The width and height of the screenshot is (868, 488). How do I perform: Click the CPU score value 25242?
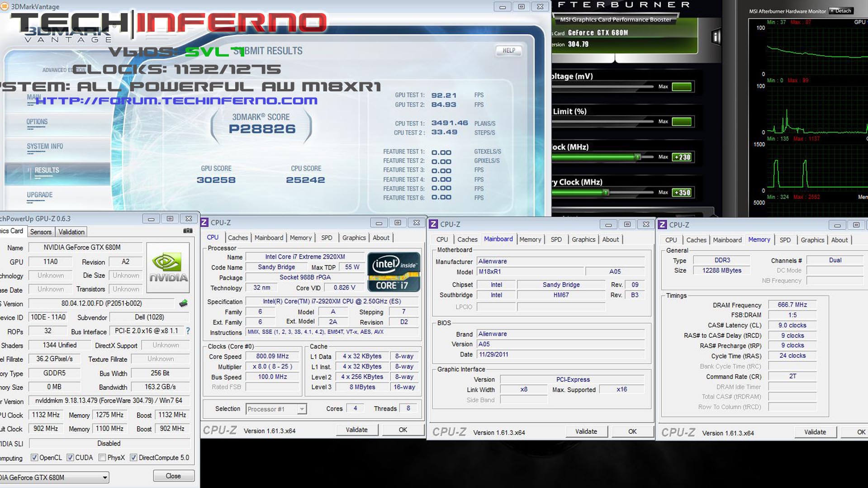coord(306,180)
